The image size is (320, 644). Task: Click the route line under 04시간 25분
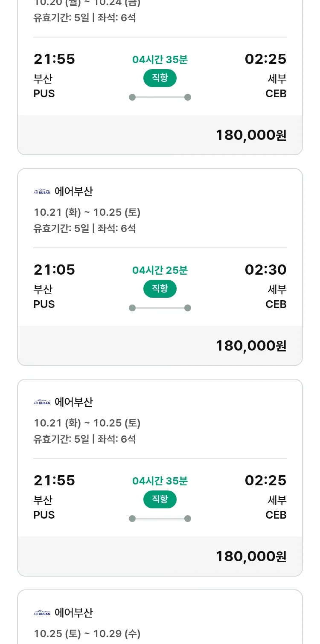click(x=160, y=308)
